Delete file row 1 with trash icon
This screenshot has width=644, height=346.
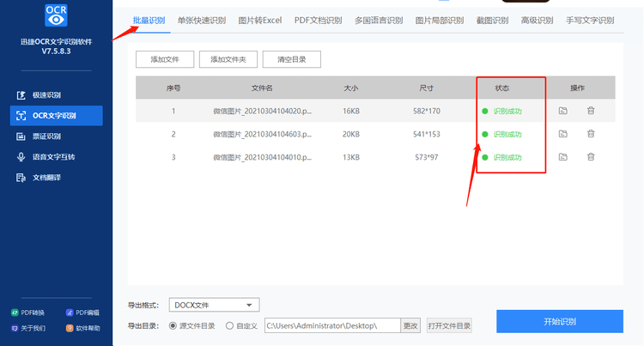591,111
